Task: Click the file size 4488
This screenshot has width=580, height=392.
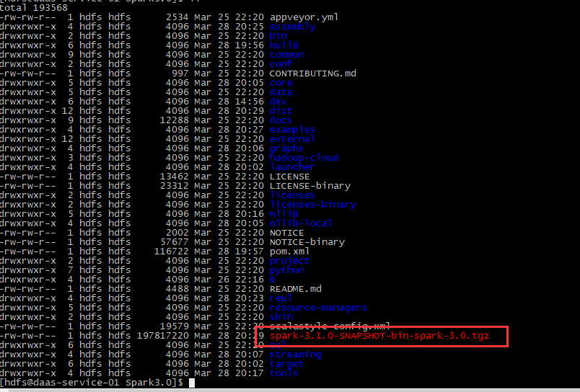Action: click(177, 289)
